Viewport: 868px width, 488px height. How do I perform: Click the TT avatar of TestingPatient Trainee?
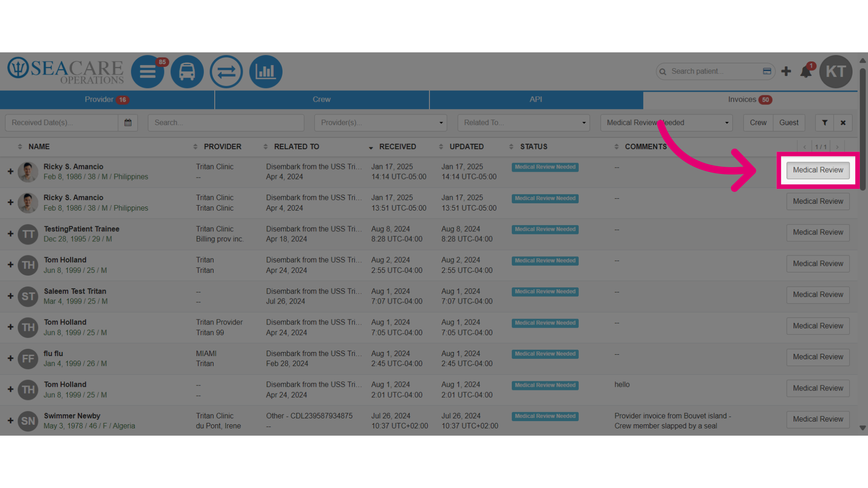pyautogui.click(x=28, y=234)
